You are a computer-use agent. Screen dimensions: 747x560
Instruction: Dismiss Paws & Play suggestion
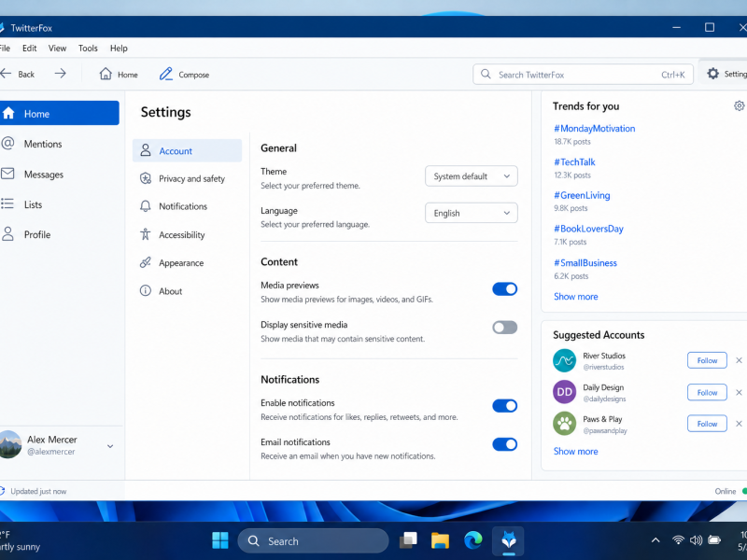(x=739, y=424)
